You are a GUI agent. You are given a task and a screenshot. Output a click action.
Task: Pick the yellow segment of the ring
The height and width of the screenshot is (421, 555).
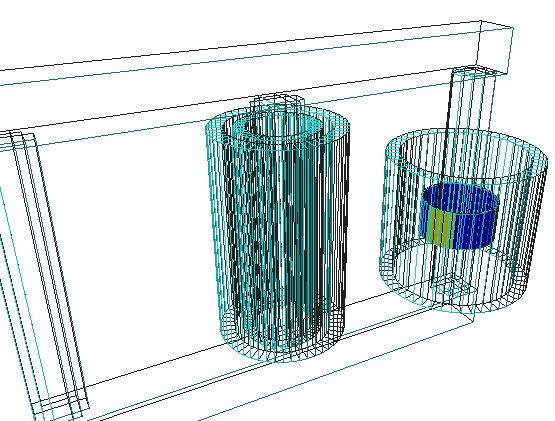440,227
